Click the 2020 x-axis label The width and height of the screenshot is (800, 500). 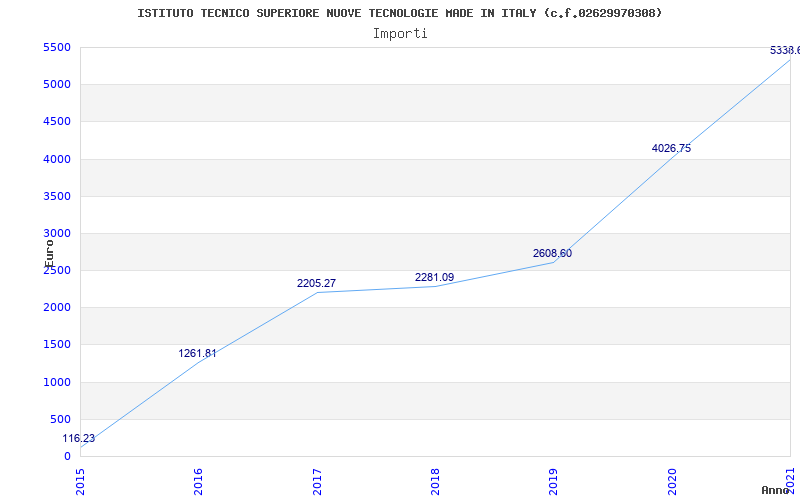tap(672, 481)
